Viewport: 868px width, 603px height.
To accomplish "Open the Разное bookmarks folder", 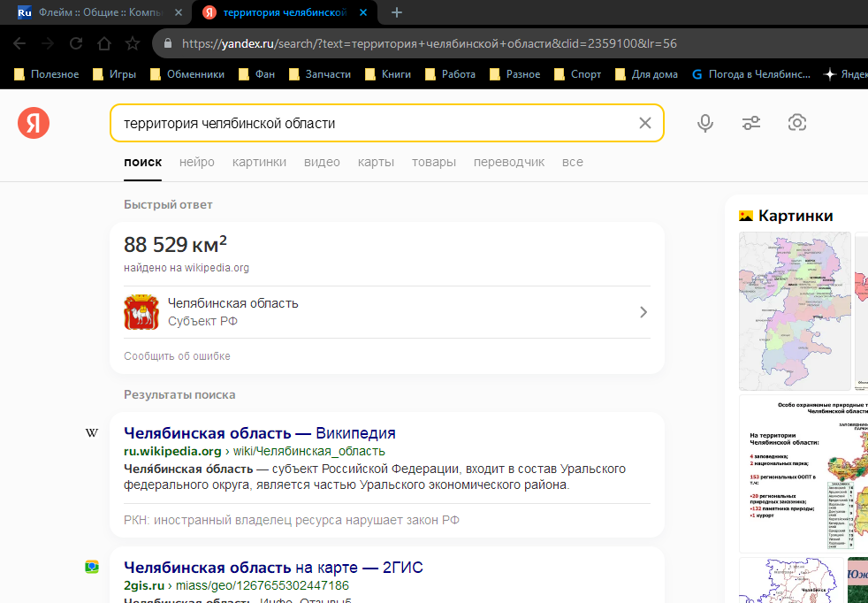I will (x=514, y=74).
